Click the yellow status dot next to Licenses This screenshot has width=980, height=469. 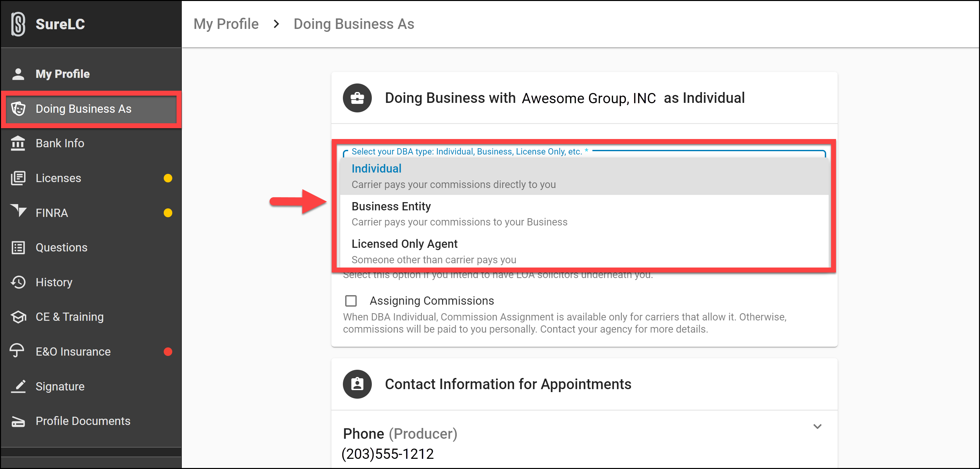point(168,178)
